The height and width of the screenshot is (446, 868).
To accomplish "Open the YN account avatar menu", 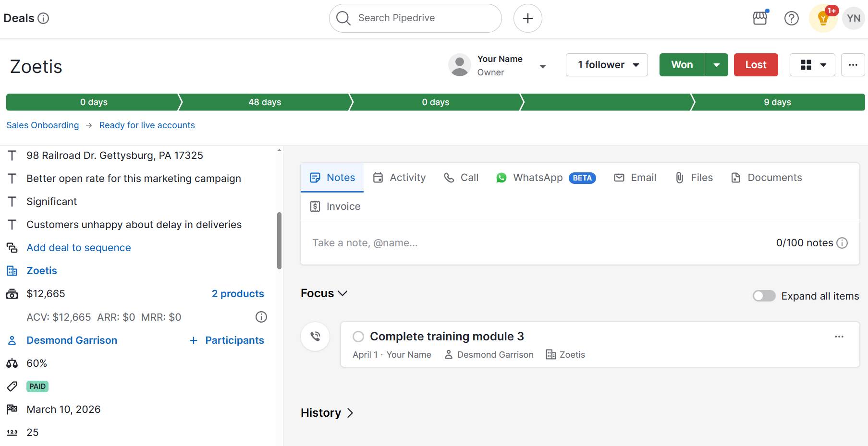I will [x=854, y=18].
